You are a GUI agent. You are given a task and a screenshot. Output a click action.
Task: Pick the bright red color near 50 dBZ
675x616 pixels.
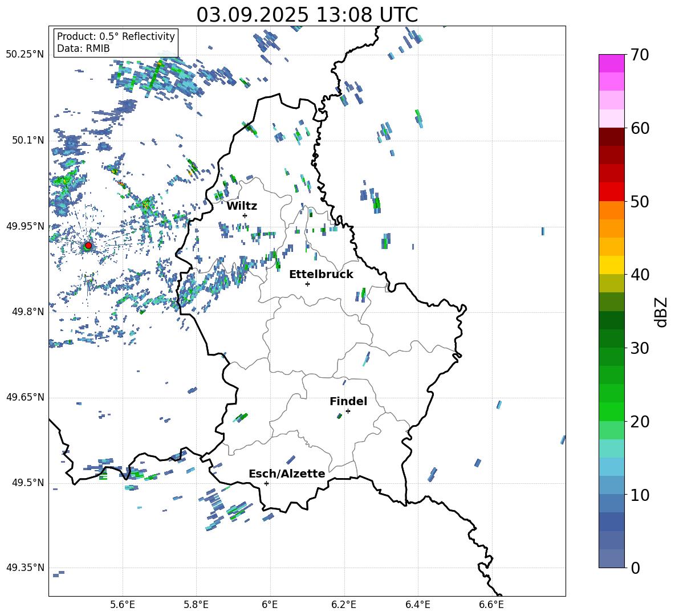[611, 192]
